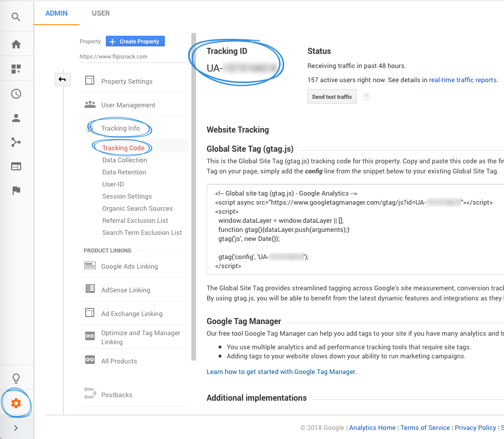Select the flipsnack.com property dropdown

pyautogui.click(x=134, y=56)
